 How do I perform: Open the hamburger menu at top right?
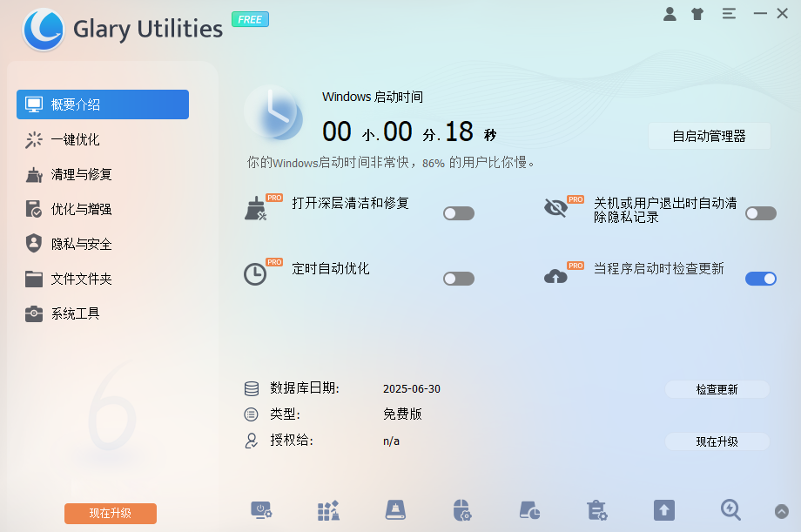(x=729, y=13)
